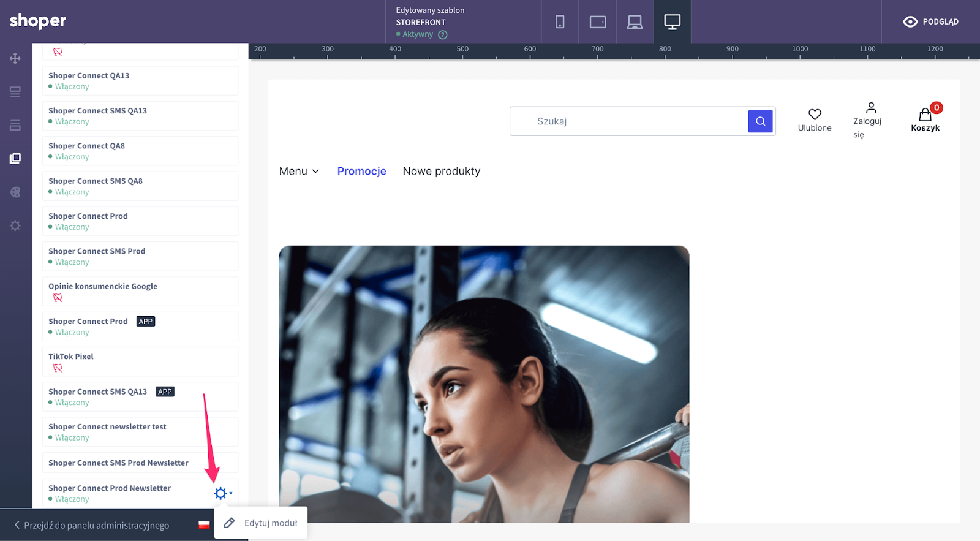
Task: Open the color palette icon in sidebar
Action: coord(15,192)
